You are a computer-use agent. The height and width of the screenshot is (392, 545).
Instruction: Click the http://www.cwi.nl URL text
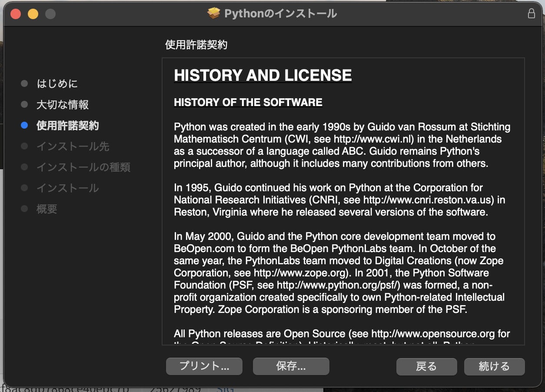(x=372, y=139)
